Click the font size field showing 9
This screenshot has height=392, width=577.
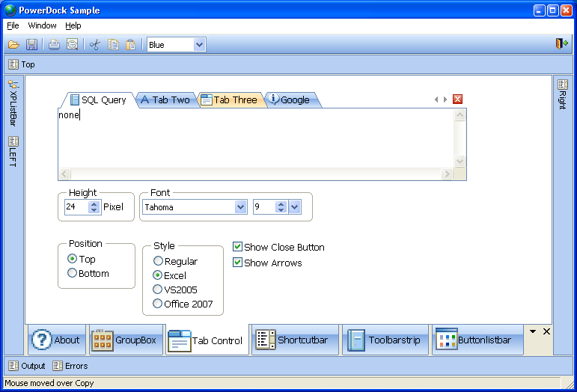(x=265, y=207)
